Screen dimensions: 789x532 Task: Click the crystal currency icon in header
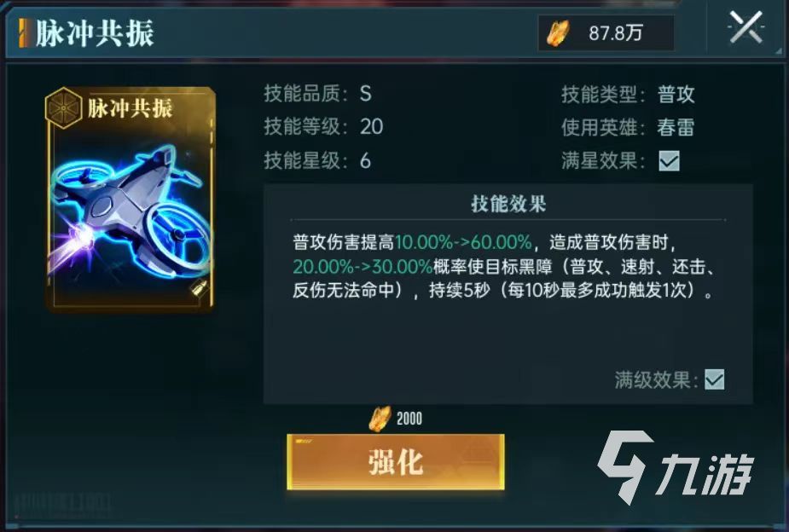(x=558, y=34)
